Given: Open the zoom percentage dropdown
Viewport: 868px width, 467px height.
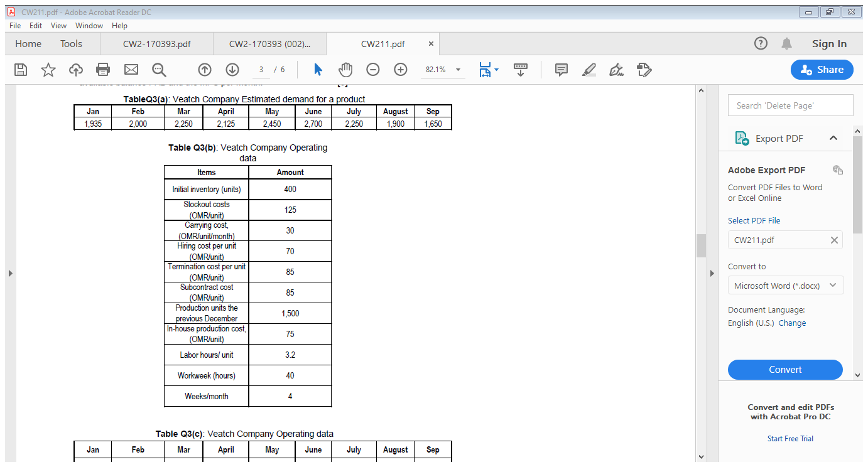Looking at the screenshot, I should (457, 70).
